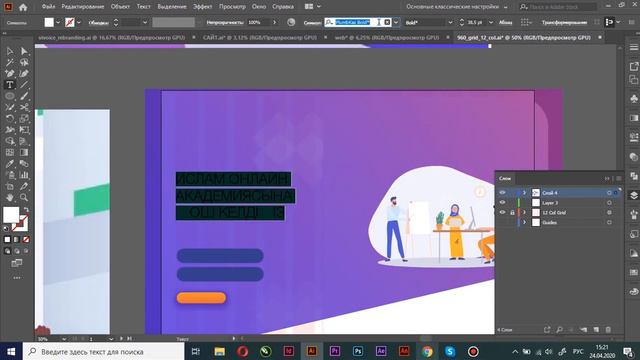Open the fill color dropdown arrow
640x360 pixels.
[58, 22]
